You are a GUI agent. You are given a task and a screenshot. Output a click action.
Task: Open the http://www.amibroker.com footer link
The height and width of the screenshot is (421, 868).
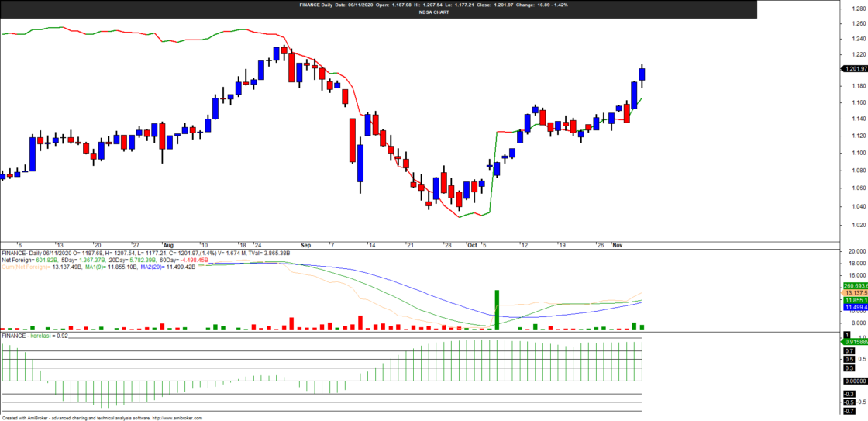tap(177, 418)
